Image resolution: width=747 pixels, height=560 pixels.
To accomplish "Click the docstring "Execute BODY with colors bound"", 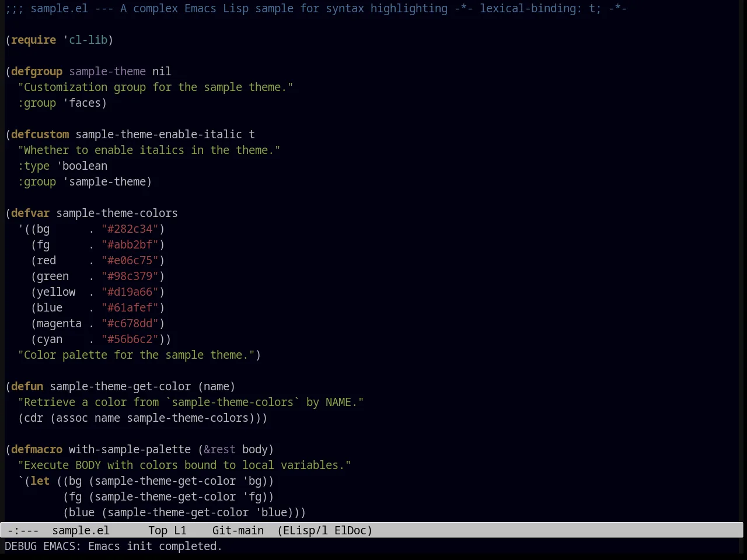I will point(184,465).
